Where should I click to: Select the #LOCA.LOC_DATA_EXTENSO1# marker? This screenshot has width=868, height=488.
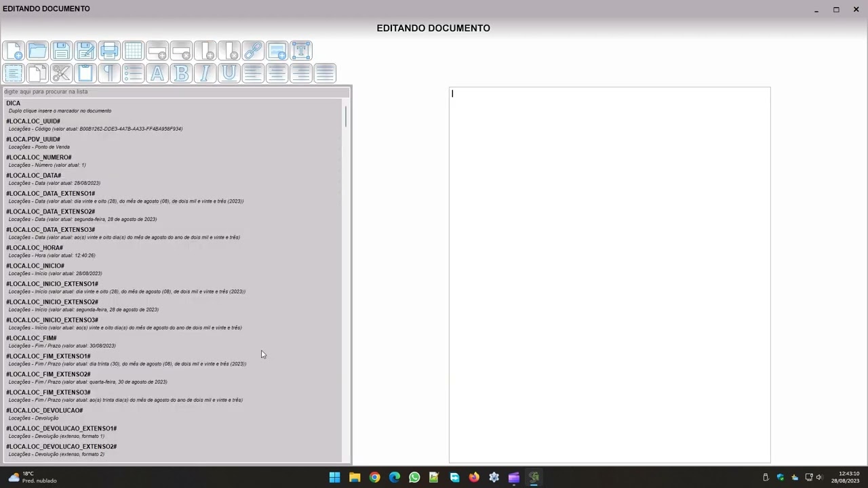point(173,197)
